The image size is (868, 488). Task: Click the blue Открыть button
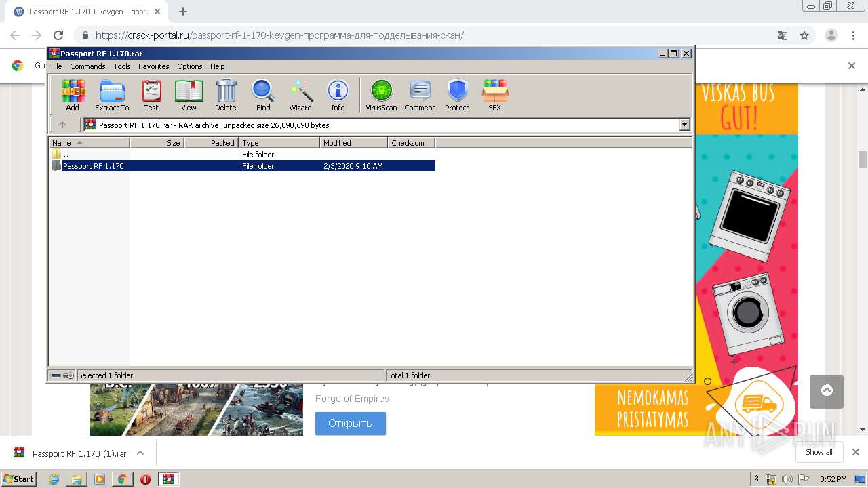point(350,423)
